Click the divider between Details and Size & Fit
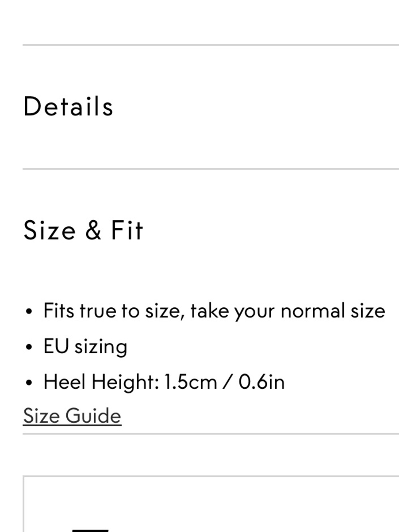Viewport: 399px width, 532px height. [x=211, y=169]
